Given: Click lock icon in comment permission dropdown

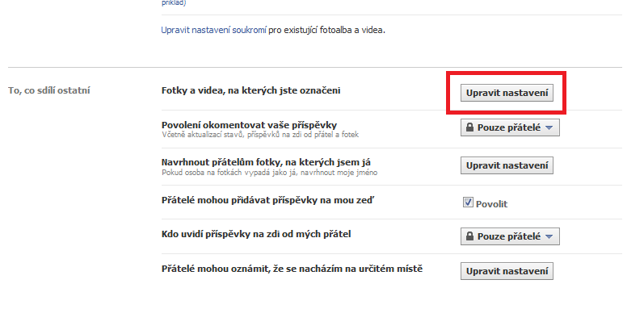Looking at the screenshot, I should tap(469, 127).
